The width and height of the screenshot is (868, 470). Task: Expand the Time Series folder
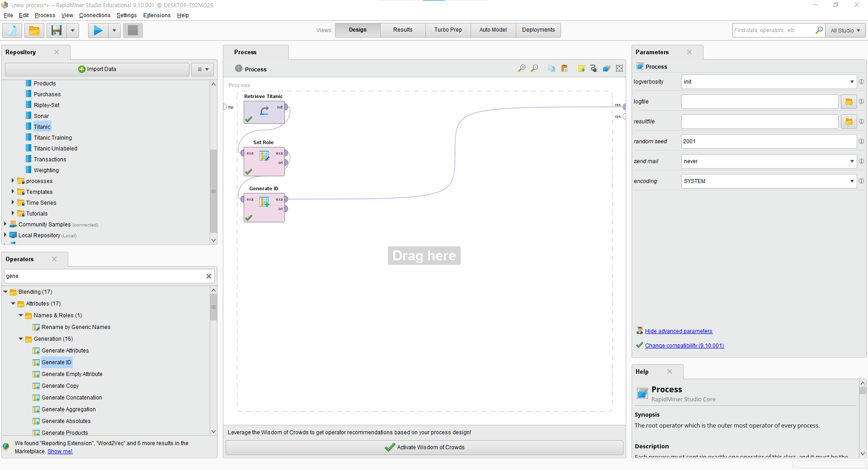13,202
